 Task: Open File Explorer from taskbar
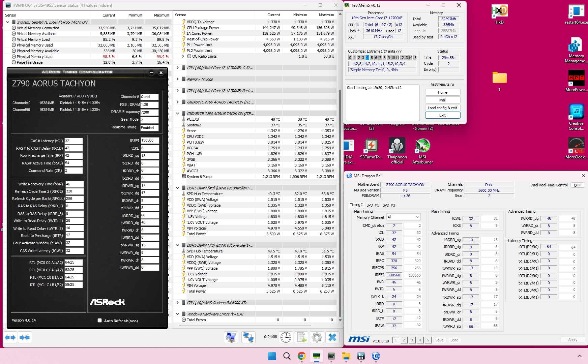tap(346, 356)
